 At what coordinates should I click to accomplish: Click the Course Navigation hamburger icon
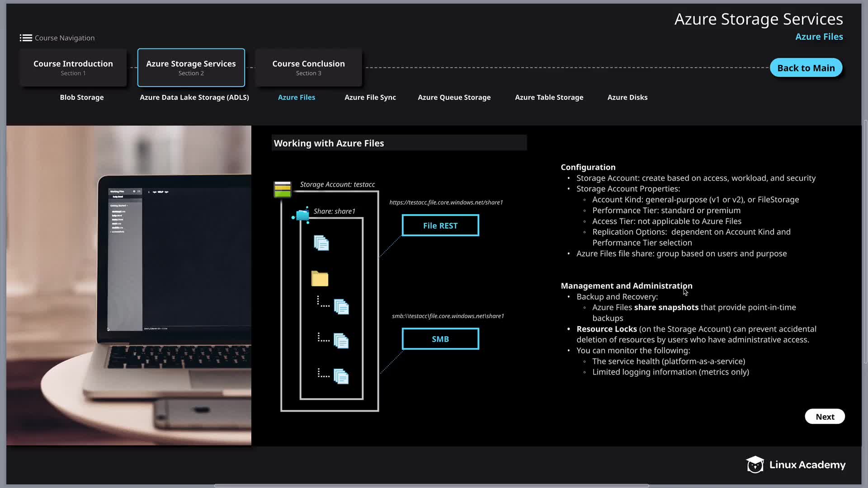(26, 38)
